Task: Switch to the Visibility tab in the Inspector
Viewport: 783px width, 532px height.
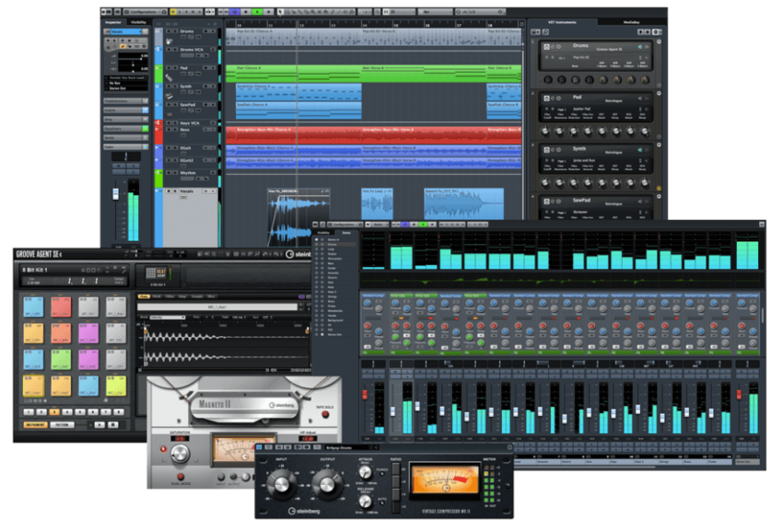Action: (x=138, y=21)
